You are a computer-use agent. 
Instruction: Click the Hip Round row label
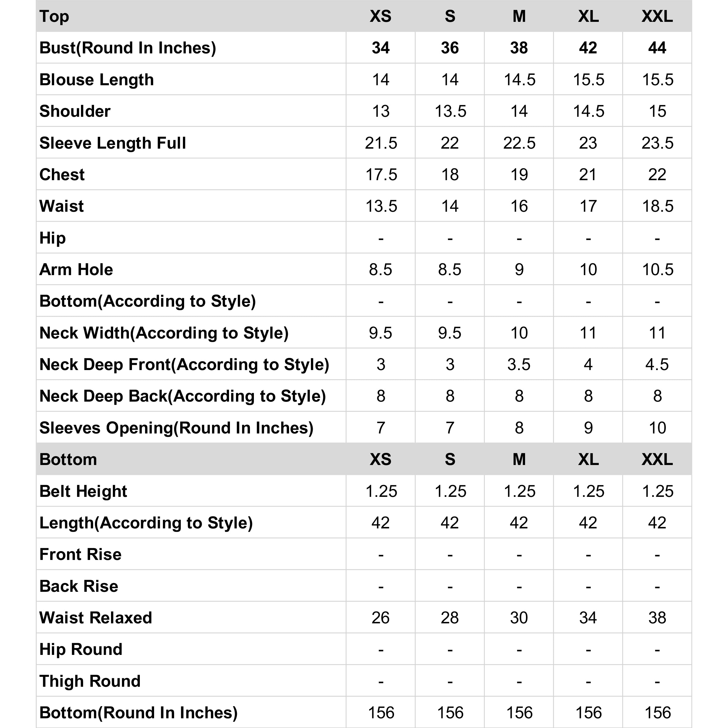(81, 649)
